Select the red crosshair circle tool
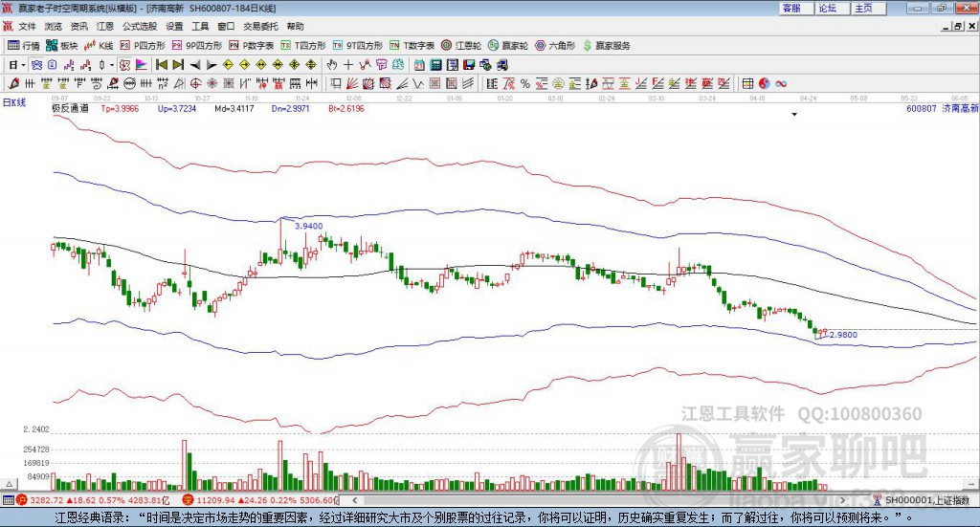This screenshot has height=527, width=980. pos(195,83)
